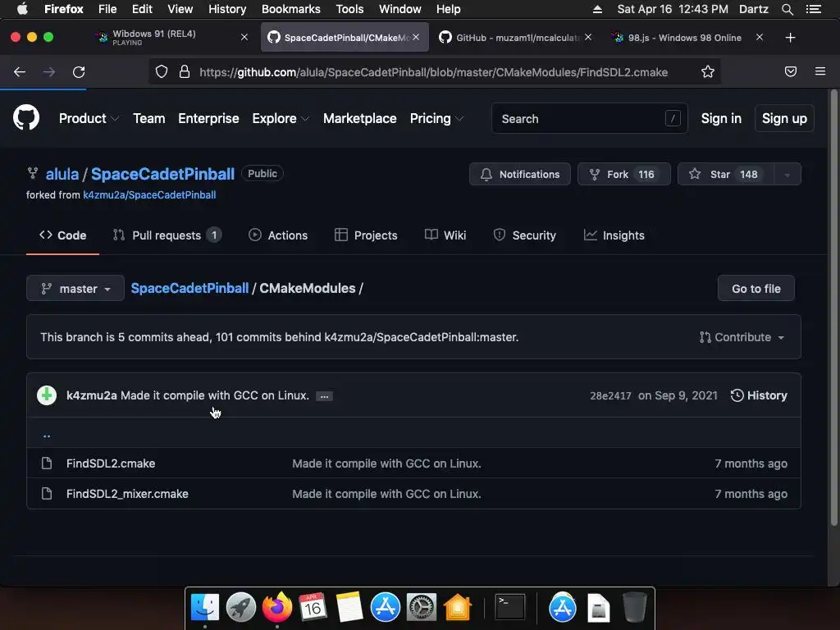Open Finder from the dock
The width and height of the screenshot is (840, 630).
[204, 608]
